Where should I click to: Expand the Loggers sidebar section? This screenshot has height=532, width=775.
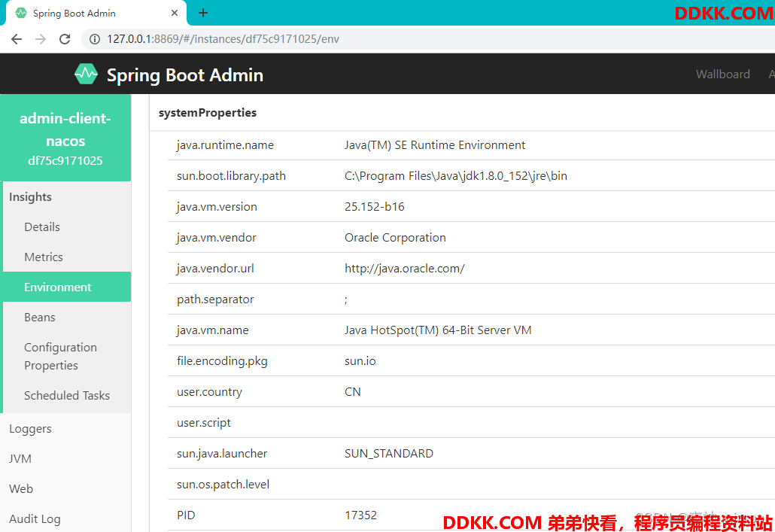(x=30, y=429)
